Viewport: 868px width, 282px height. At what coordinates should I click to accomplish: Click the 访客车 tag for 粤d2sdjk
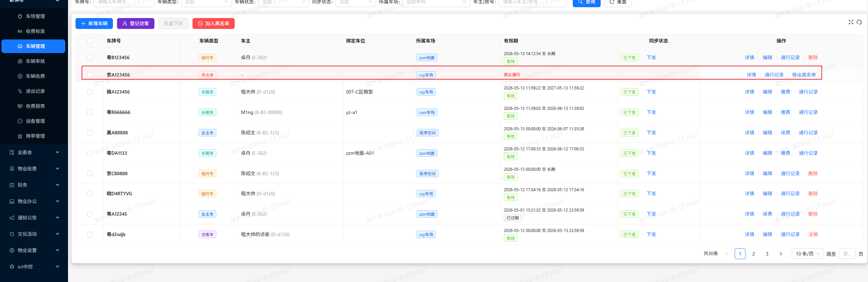point(207,235)
